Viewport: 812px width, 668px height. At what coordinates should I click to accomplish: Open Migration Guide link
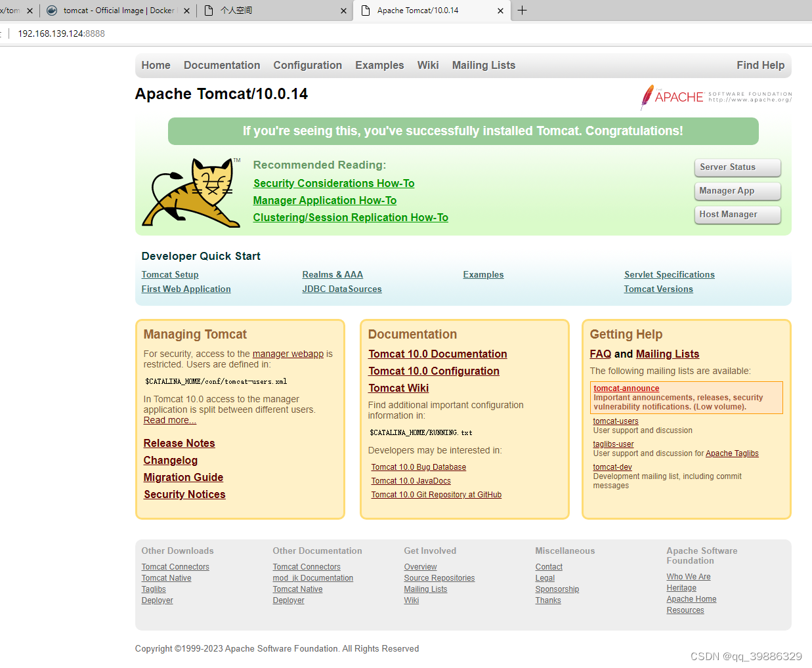[184, 477]
